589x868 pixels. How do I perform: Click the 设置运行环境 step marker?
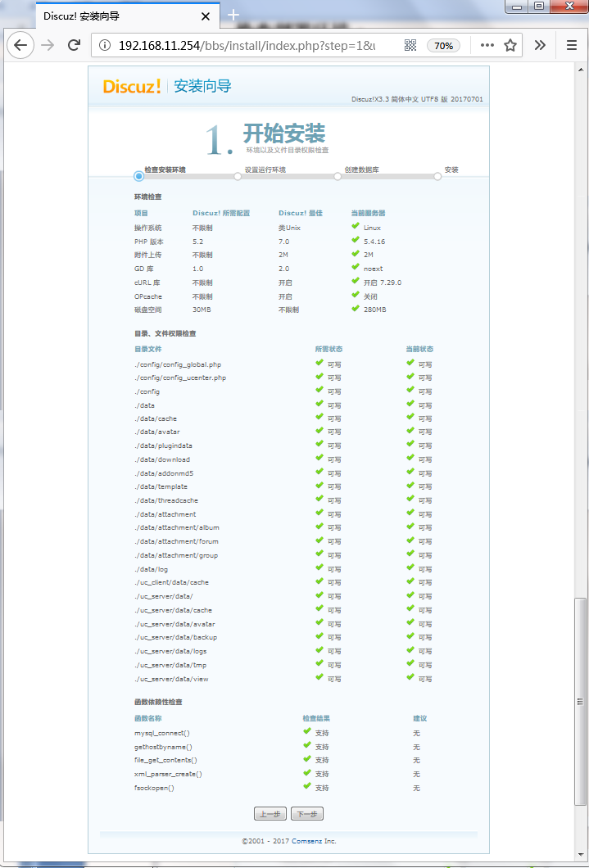tap(238, 177)
